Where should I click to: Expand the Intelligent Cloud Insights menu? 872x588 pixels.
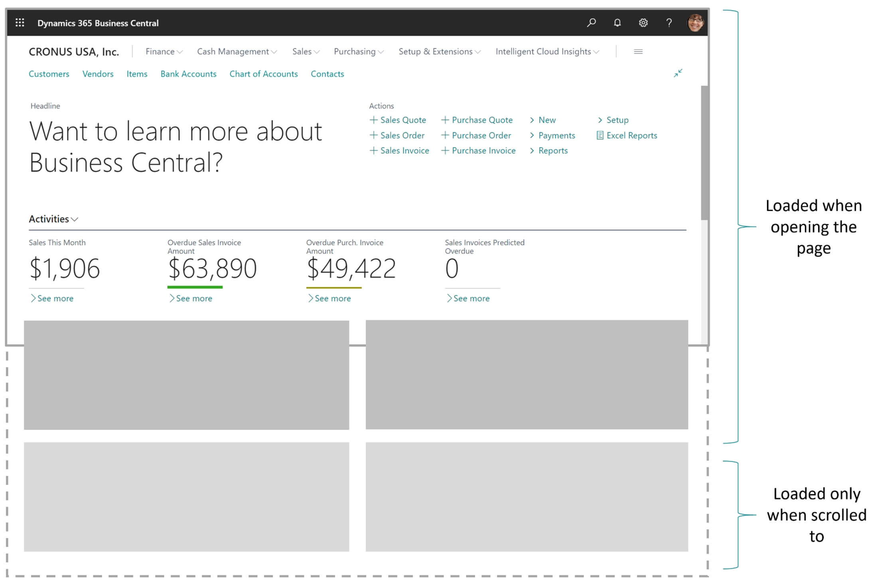tap(547, 51)
